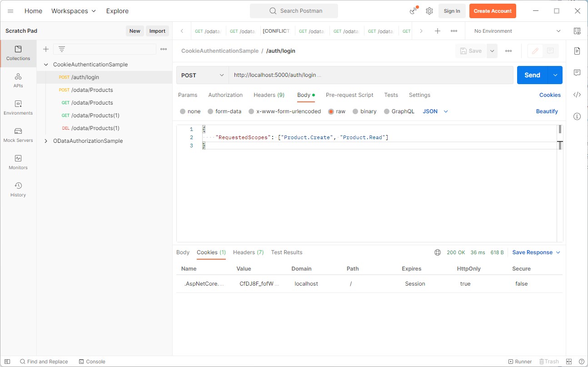Click the collection filter icon

coord(62,49)
